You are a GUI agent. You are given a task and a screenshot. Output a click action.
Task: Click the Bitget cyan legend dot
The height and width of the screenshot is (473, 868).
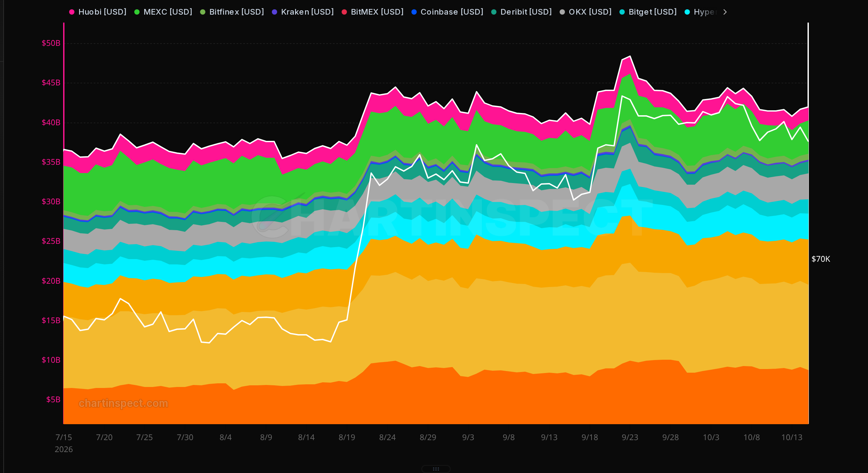[x=622, y=12]
